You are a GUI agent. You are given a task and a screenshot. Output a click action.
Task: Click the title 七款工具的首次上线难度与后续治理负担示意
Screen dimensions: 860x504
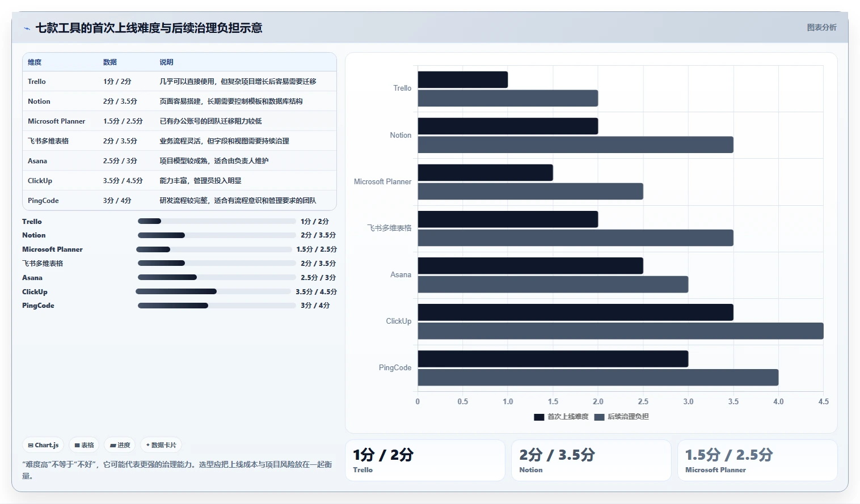pyautogui.click(x=149, y=28)
